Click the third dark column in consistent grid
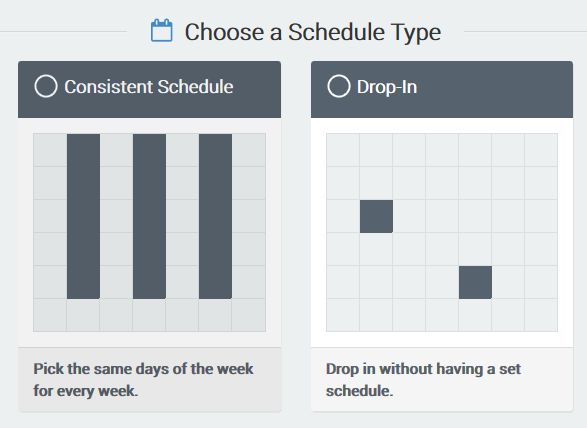The image size is (587, 428). pyautogui.click(x=215, y=216)
